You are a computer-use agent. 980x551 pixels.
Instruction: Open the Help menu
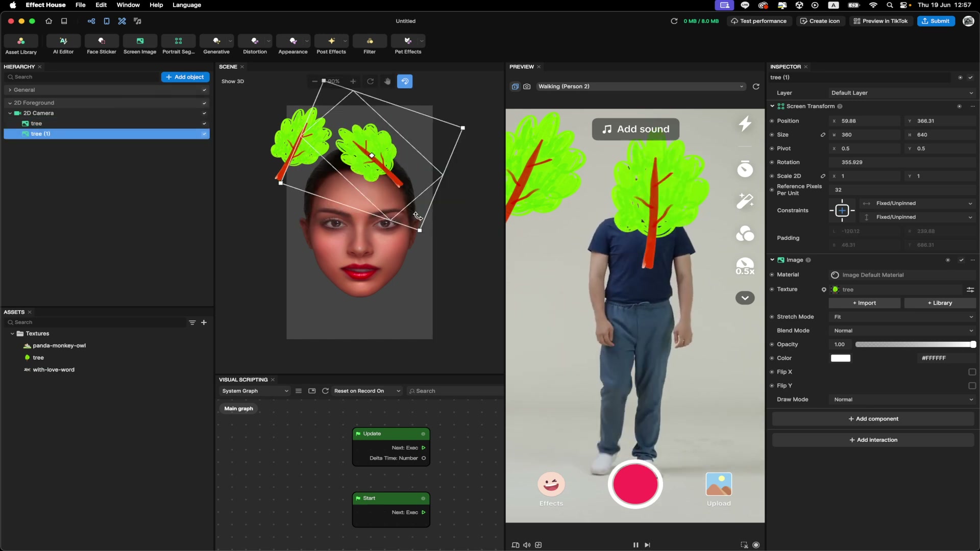click(x=156, y=5)
